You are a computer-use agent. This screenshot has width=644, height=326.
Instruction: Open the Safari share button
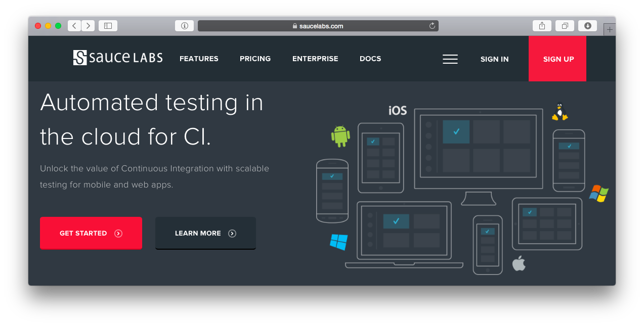pos(542,26)
